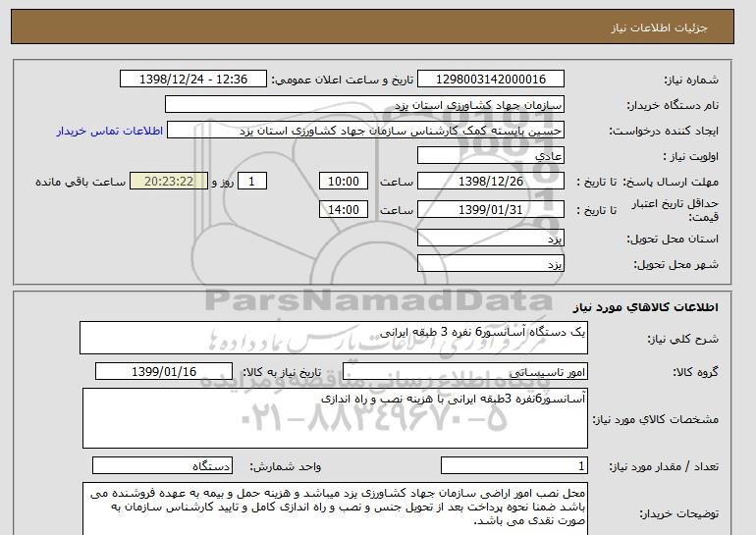The image size is (756, 535).
Task: Click the label نام دستگاه خریدار
Action: (x=673, y=106)
